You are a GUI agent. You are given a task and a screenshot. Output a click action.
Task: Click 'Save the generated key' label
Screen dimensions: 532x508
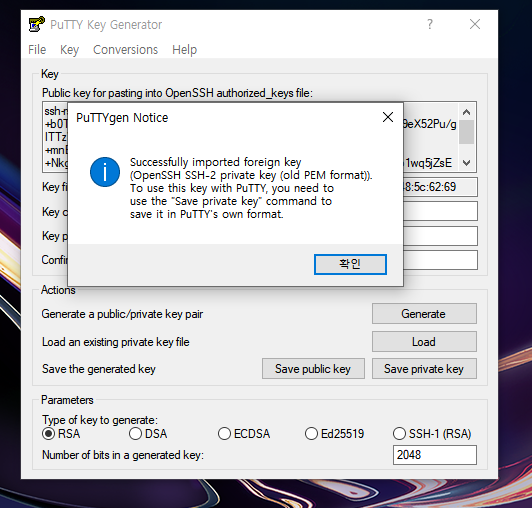coord(98,369)
